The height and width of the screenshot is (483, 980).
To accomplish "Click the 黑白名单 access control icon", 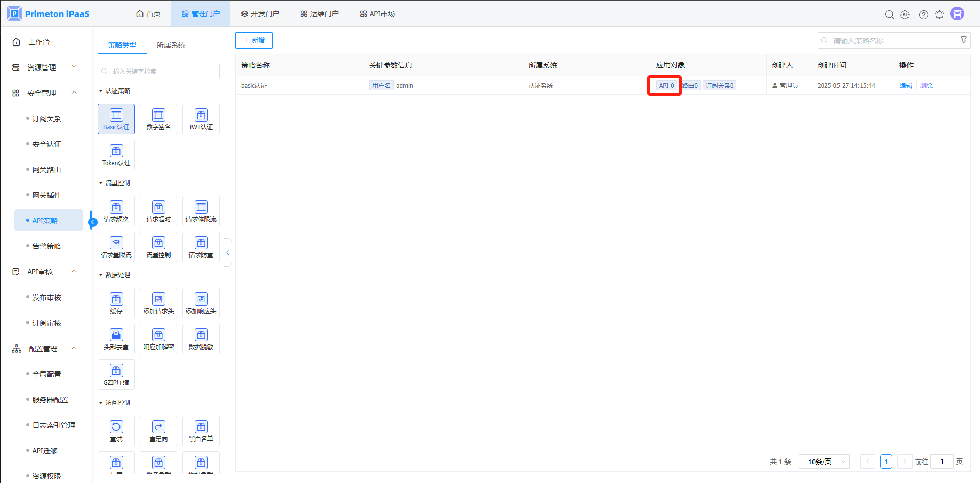I will tap(201, 431).
